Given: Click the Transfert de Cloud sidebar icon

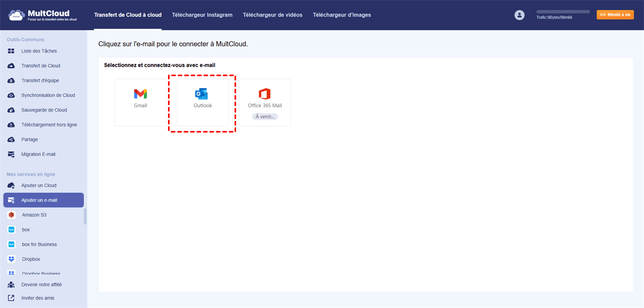Looking at the screenshot, I should pyautogui.click(x=11, y=66).
